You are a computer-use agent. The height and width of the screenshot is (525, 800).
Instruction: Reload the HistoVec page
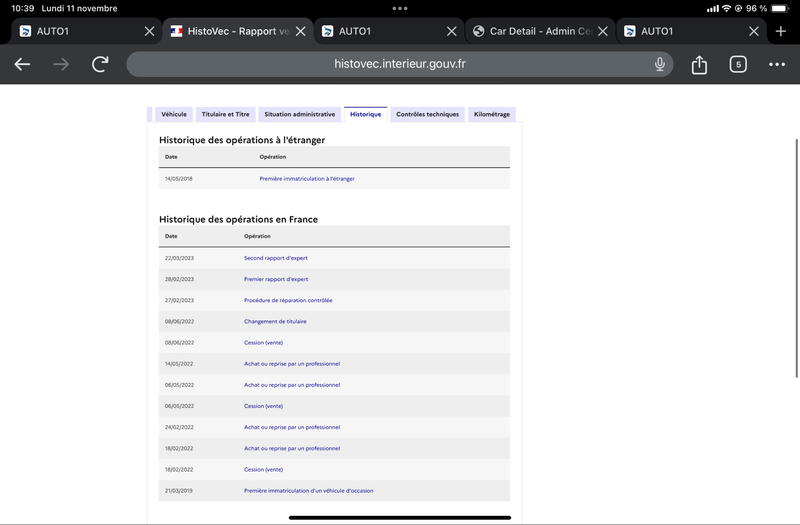pos(100,64)
